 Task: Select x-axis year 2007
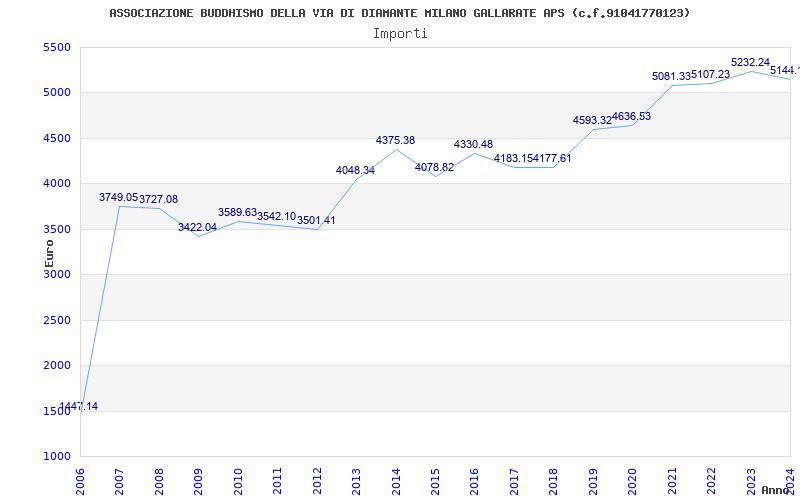coord(119,481)
